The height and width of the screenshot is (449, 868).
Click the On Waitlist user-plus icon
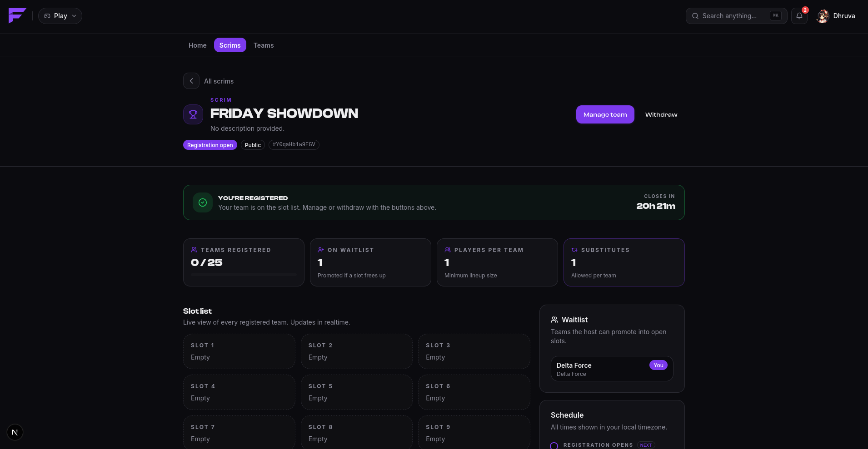pos(321,250)
